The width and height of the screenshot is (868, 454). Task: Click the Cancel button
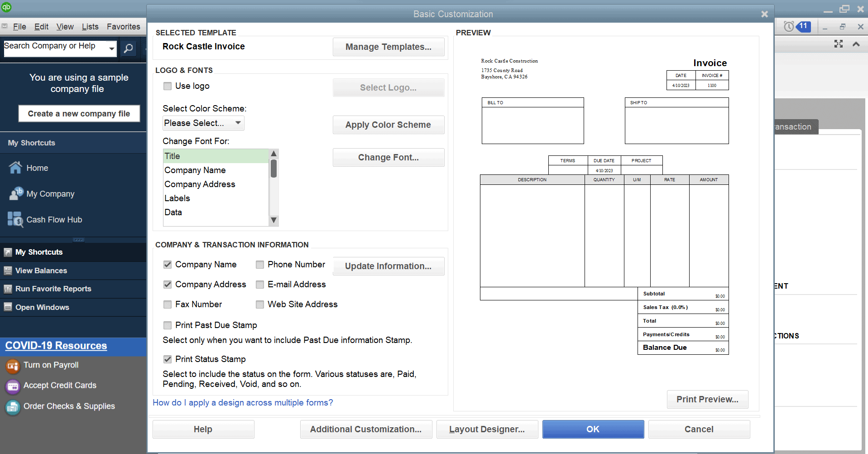tap(699, 430)
